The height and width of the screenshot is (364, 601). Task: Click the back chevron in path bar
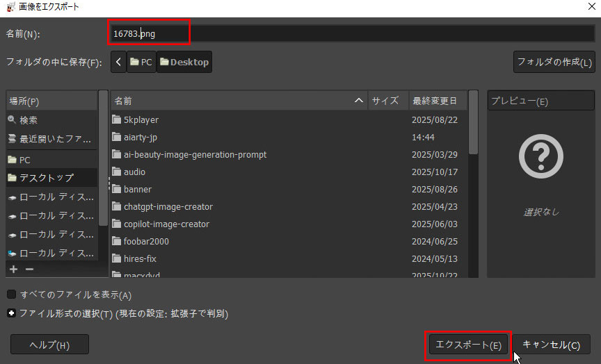pyautogui.click(x=118, y=62)
